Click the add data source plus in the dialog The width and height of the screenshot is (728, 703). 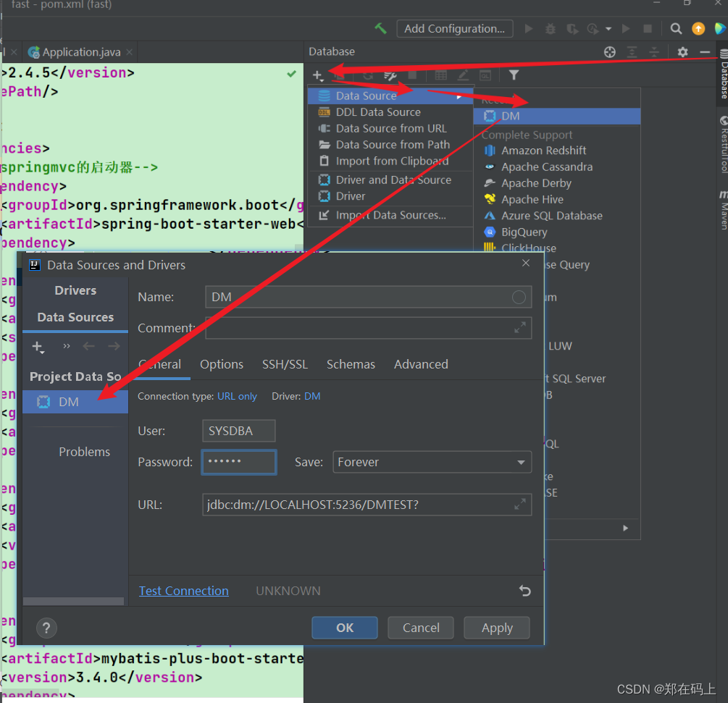pyautogui.click(x=38, y=347)
